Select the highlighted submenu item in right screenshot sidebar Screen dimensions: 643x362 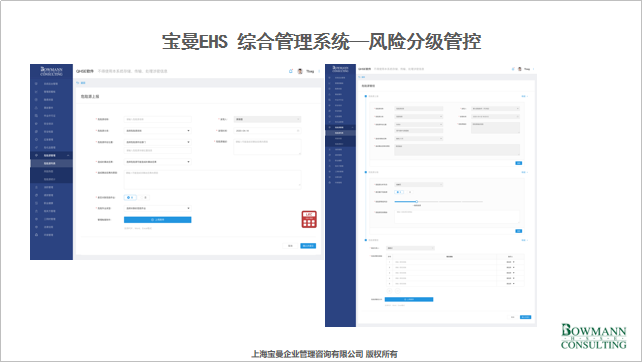[x=340, y=133]
